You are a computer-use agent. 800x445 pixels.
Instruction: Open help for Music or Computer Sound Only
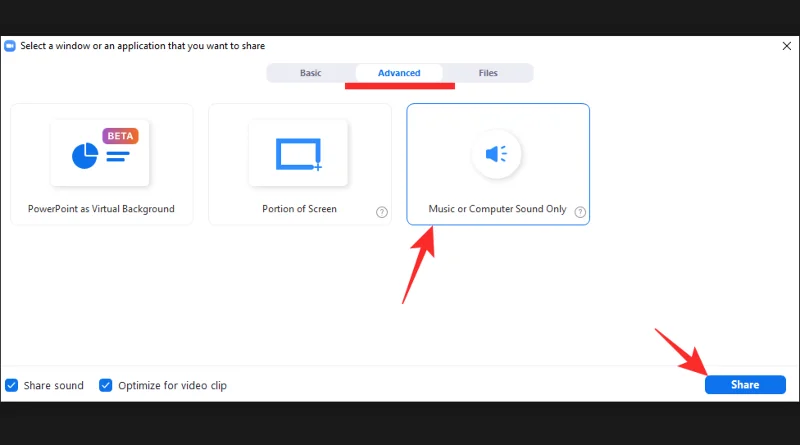580,211
